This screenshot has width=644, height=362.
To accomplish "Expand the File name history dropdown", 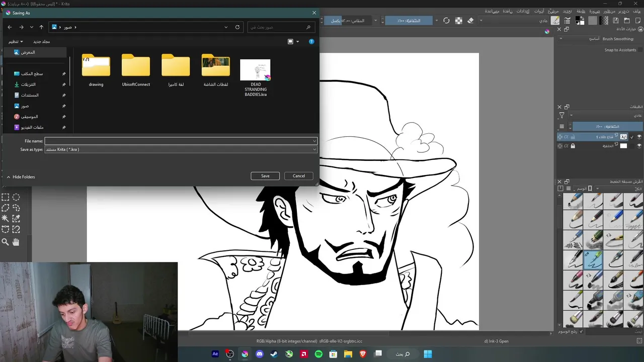I will point(314,141).
